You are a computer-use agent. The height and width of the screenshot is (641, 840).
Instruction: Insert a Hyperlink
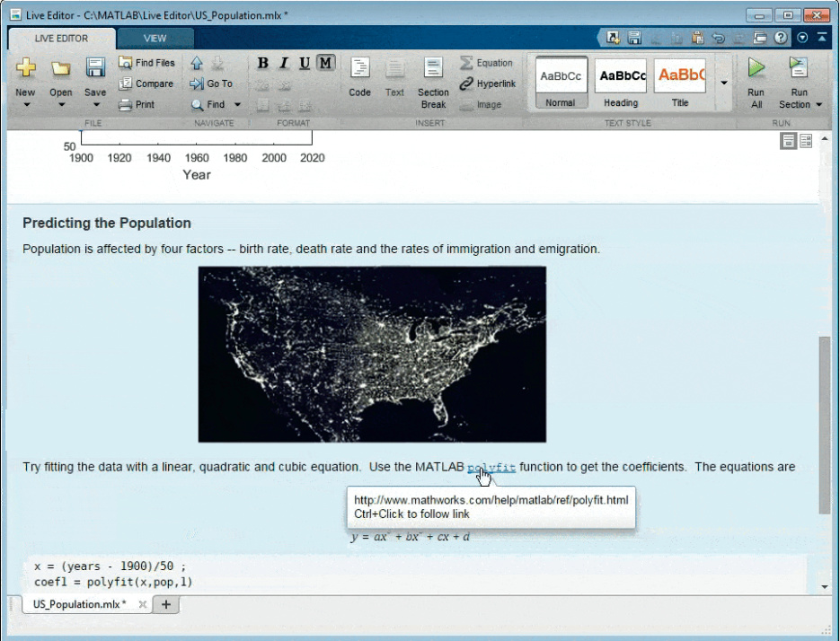pyautogui.click(x=486, y=83)
